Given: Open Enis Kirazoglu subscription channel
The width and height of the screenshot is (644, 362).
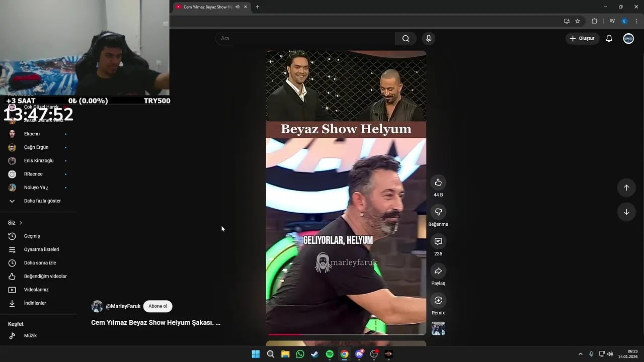Looking at the screenshot, I should click(39, 160).
